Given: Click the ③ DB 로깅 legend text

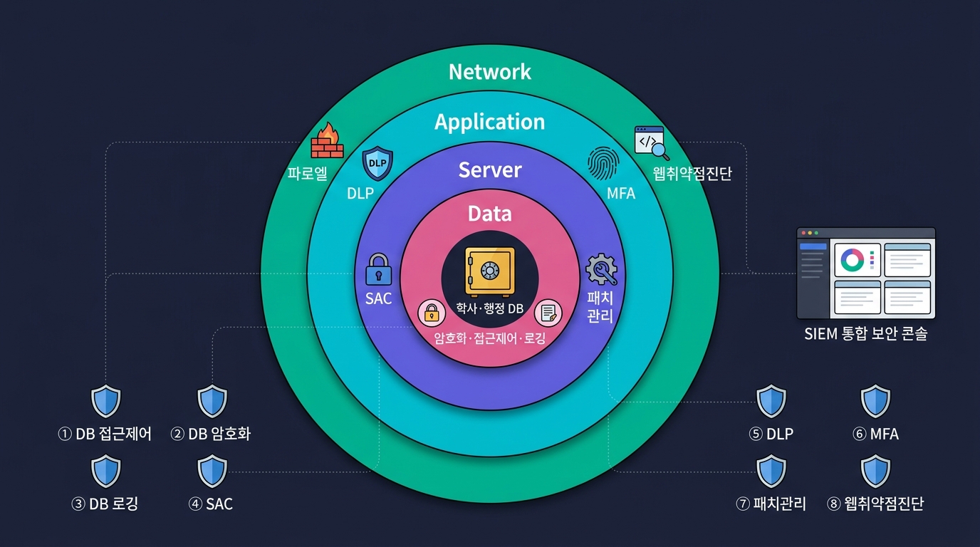Looking at the screenshot, I should coord(105,504).
